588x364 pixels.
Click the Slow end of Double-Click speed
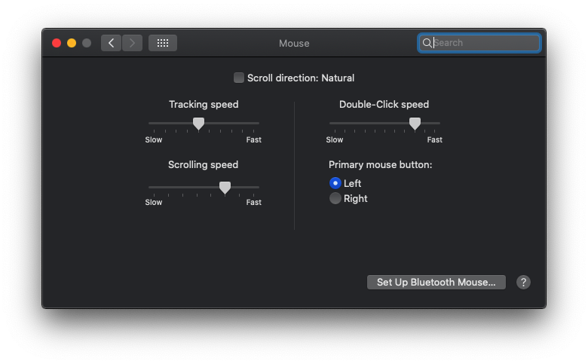tap(335, 139)
